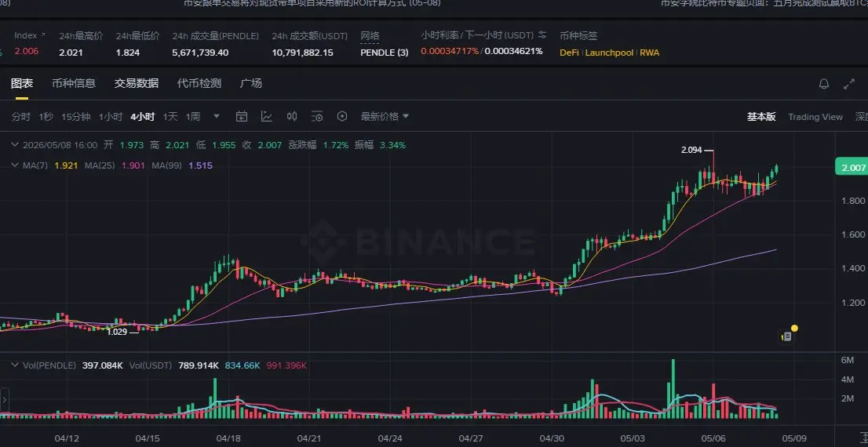Open the calendar go-to-date icon

click(242, 116)
